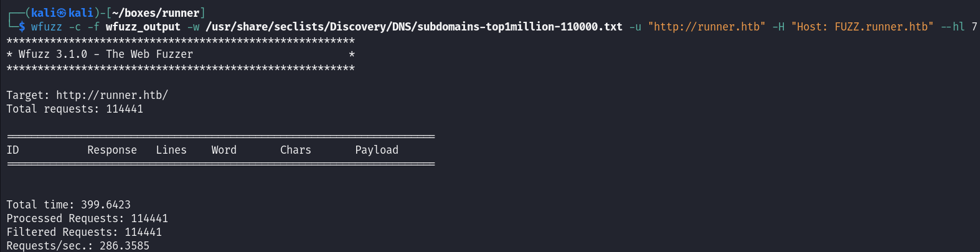Click the Target http://runner.htb/ line
Image resolution: width=980 pixels, height=252 pixels.
pos(87,95)
